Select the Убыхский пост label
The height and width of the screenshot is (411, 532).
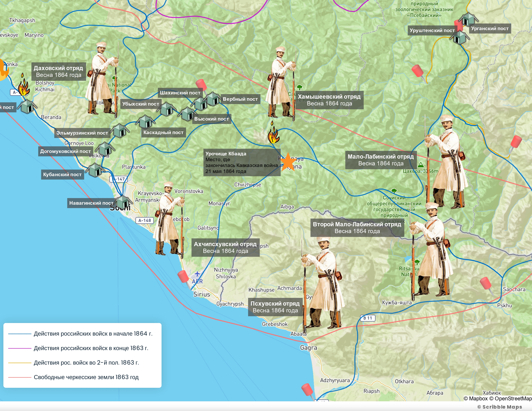point(141,104)
